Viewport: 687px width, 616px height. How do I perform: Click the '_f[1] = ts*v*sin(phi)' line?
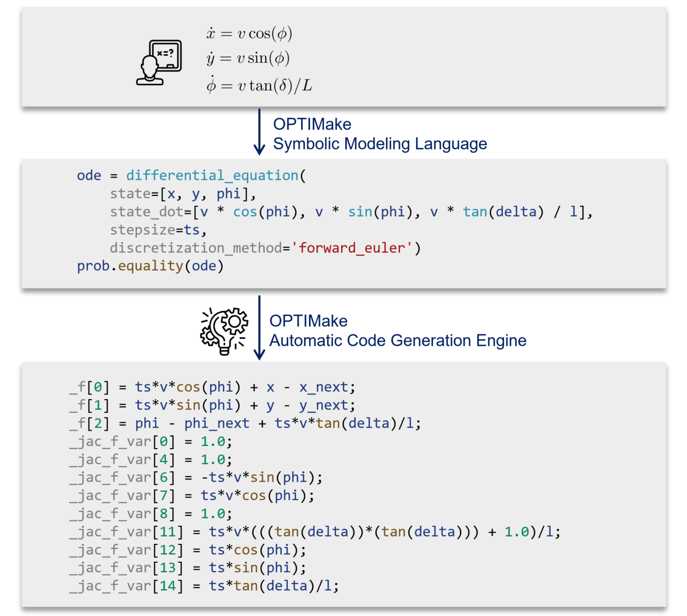[213, 405]
